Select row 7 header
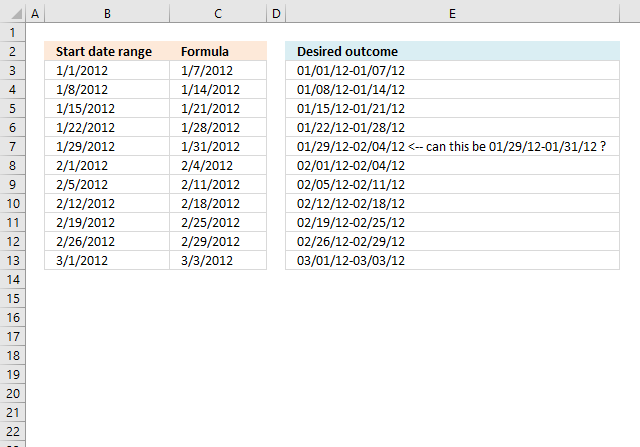The image size is (640, 447). (14, 146)
